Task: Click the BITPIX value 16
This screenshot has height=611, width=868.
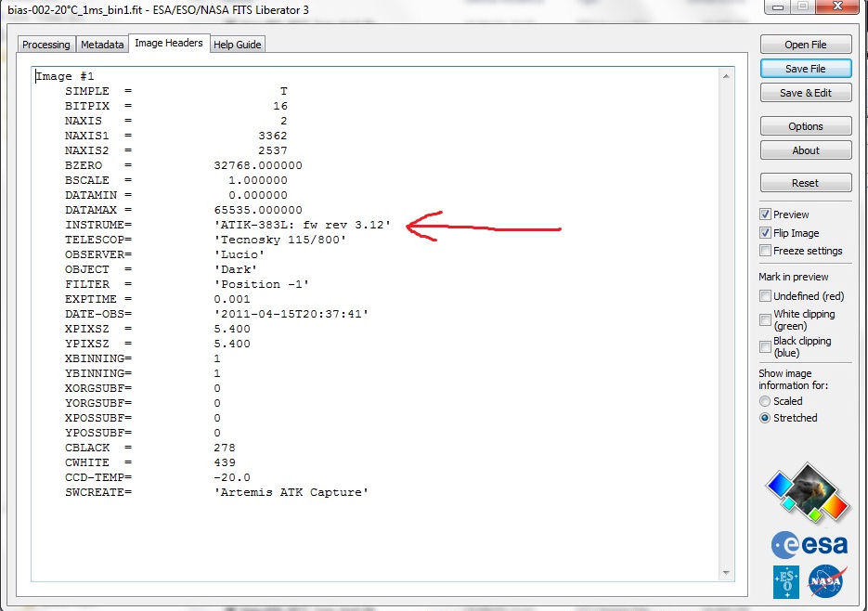Action: click(280, 106)
